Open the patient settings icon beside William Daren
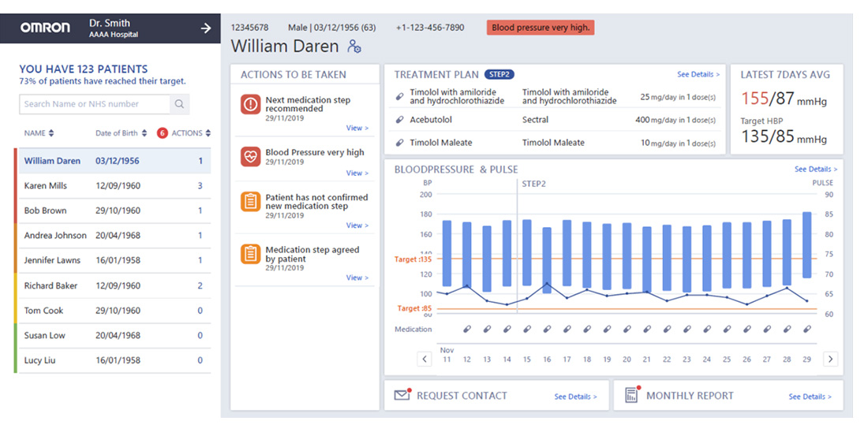The height and width of the screenshot is (432, 868). [x=354, y=47]
